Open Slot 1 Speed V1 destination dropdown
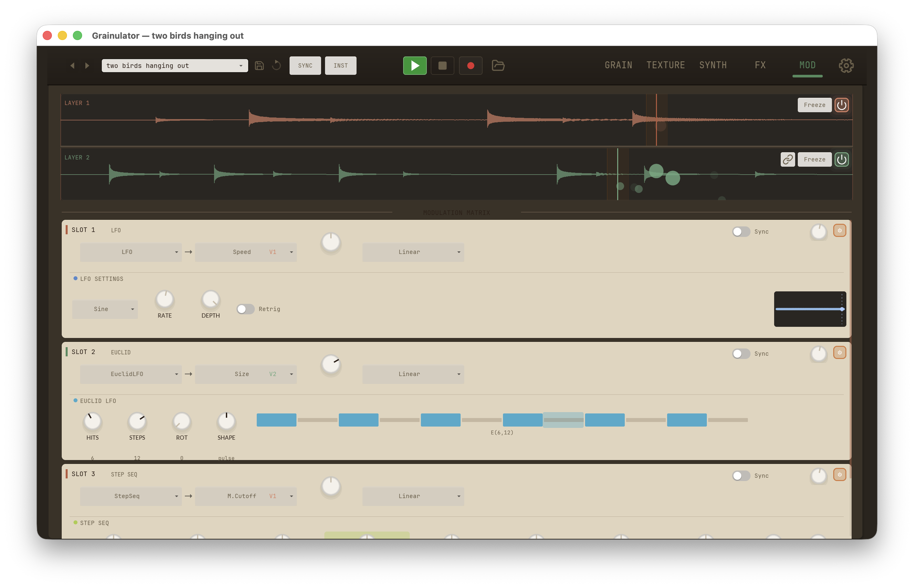This screenshot has height=588, width=914. [246, 252]
